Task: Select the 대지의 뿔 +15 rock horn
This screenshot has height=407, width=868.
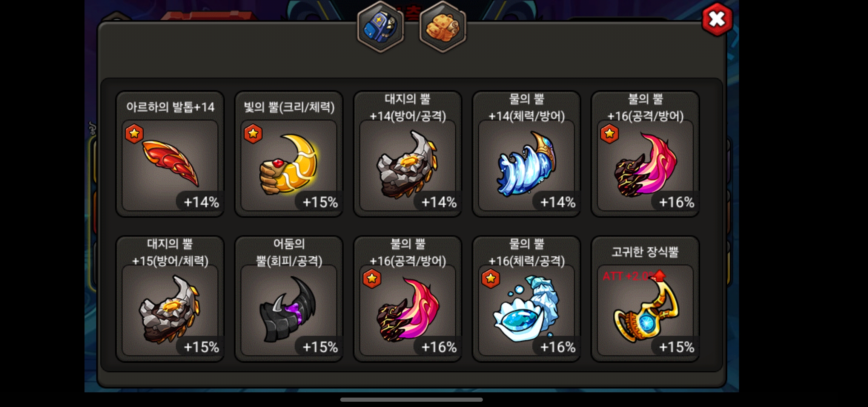Action: tap(170, 299)
